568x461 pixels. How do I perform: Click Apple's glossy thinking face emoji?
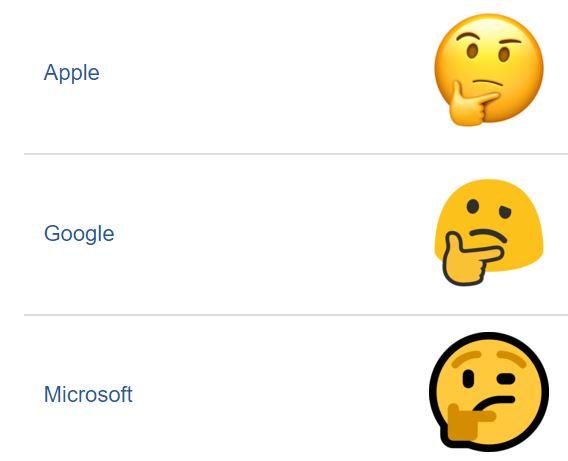click(489, 70)
